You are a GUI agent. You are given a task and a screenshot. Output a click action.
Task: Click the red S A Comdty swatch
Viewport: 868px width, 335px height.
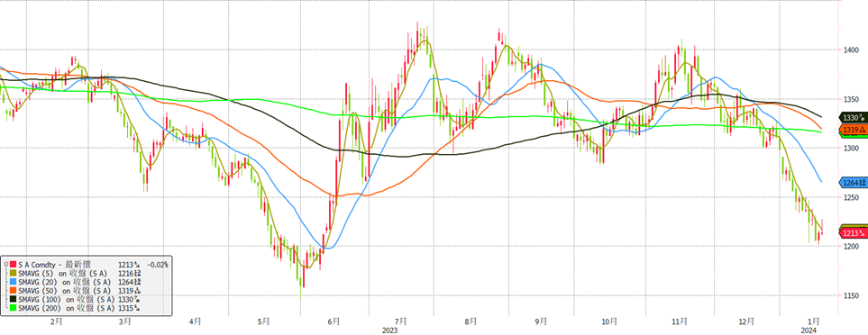(13, 264)
